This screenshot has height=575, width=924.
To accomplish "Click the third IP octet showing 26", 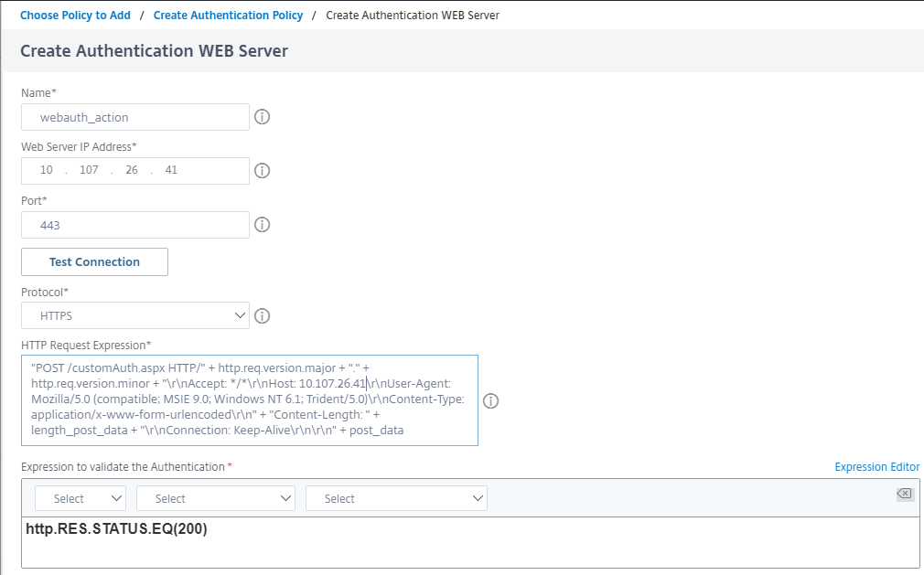I will 132,170.
